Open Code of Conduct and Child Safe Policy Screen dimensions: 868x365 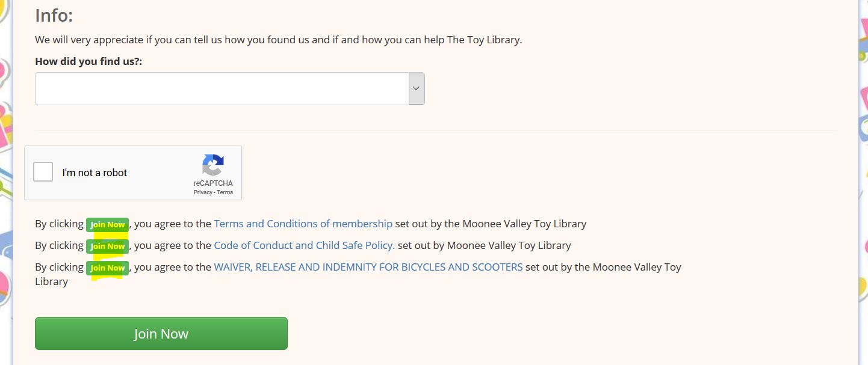pyautogui.click(x=304, y=245)
